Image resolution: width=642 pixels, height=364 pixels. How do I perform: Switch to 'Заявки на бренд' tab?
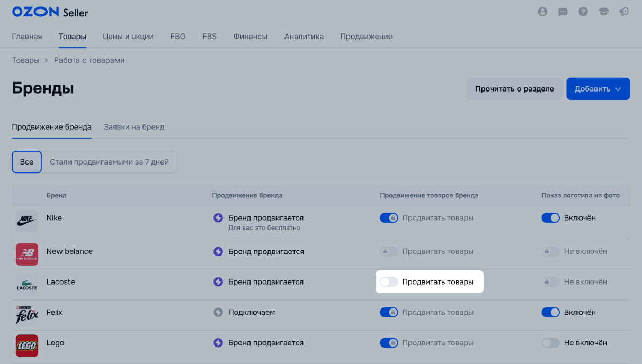click(x=134, y=127)
